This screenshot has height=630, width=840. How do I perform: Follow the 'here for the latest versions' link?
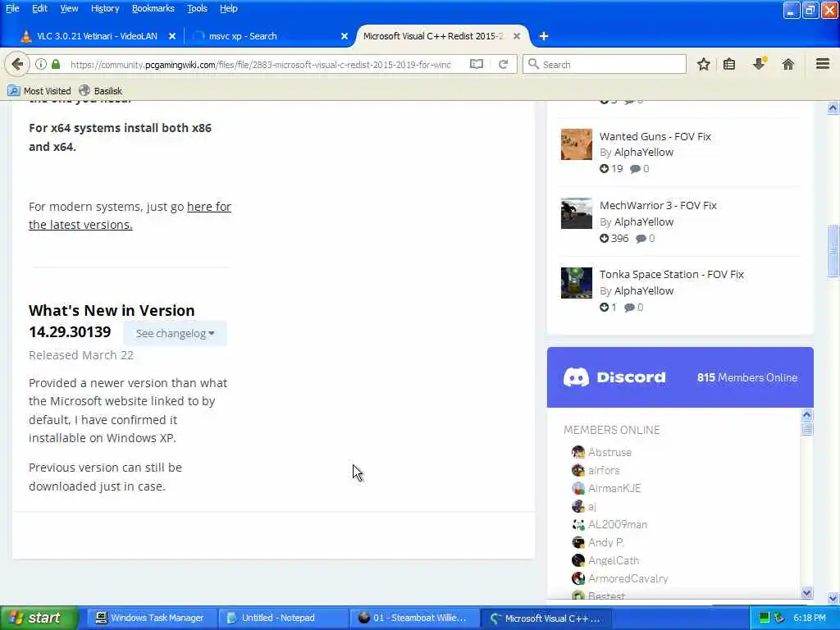pyautogui.click(x=130, y=216)
